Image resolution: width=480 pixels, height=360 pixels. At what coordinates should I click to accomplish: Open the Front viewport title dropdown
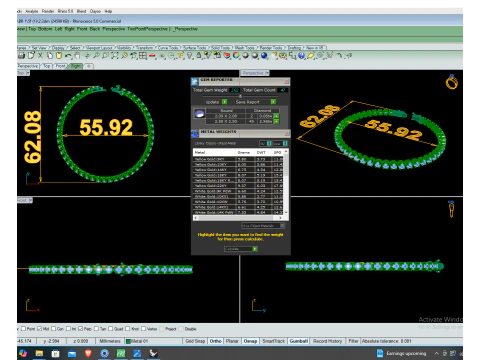[x=30, y=200]
